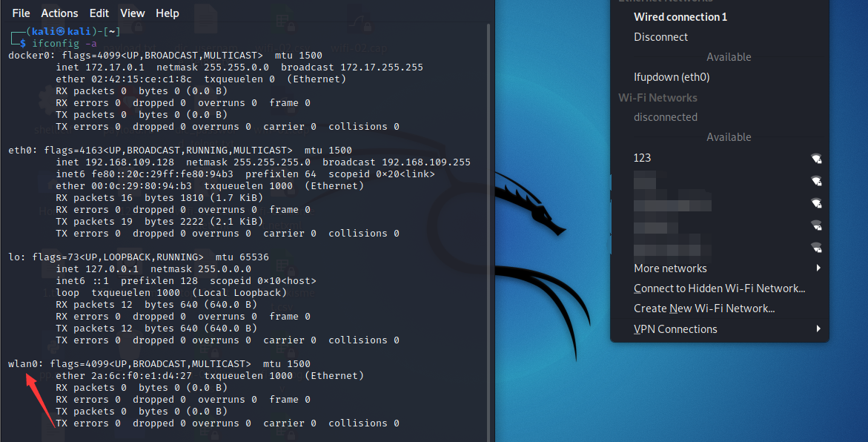Click the arrow next to More networks
Screen dimensions: 868x442
point(818,268)
